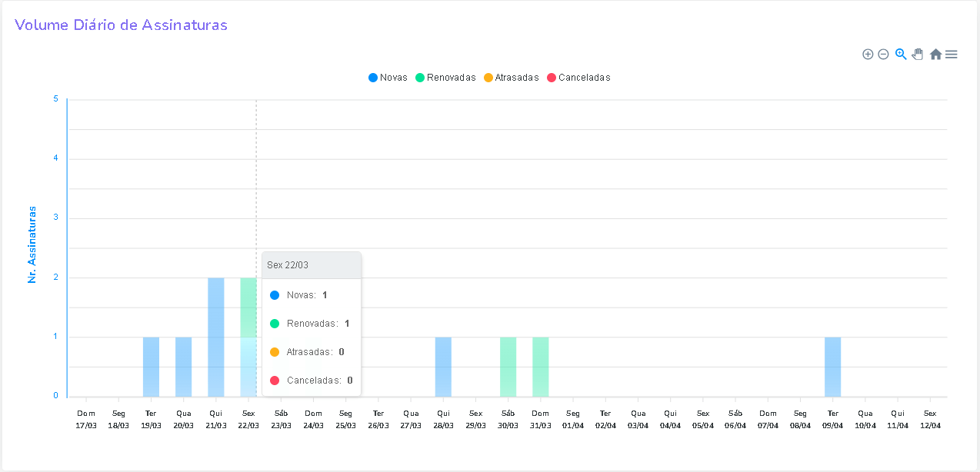Click the Sex 05/04 axis label
Image resolution: width=980 pixels, height=472 pixels.
coord(703,419)
